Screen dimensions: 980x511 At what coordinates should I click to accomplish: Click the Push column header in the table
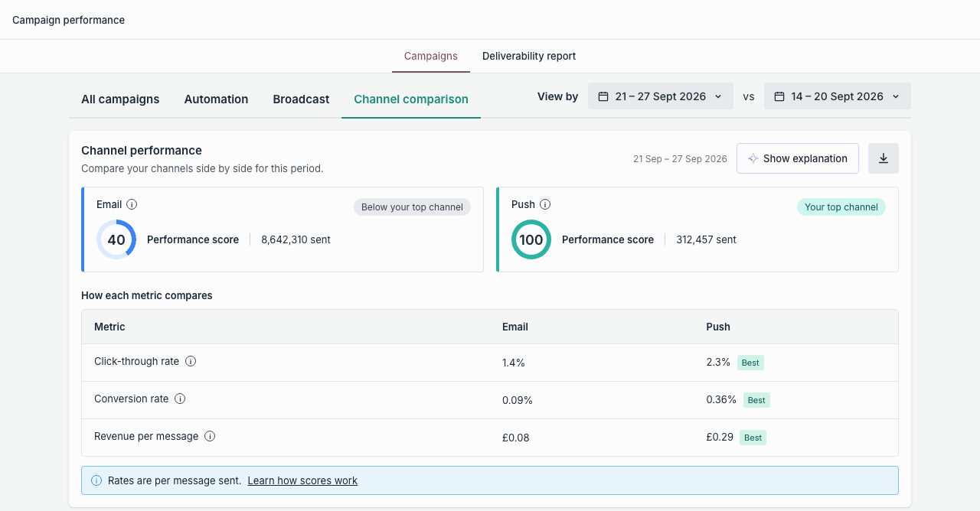coord(718,327)
